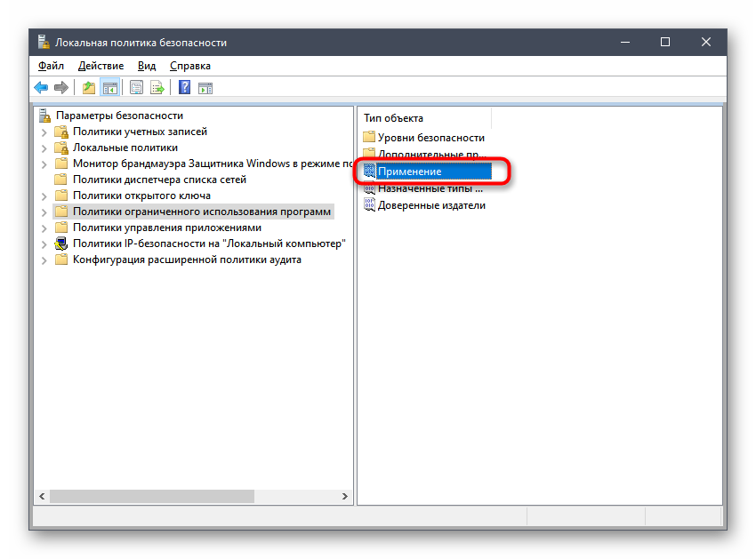Screen dimensions: 756x559
Task: Click the Export list toolbar icon
Action: [x=157, y=87]
